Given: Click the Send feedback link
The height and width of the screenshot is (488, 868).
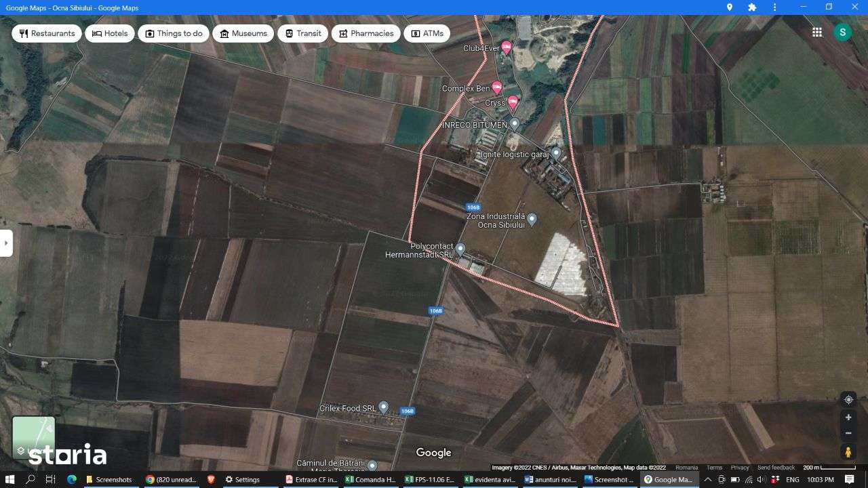Looking at the screenshot, I should tap(776, 467).
